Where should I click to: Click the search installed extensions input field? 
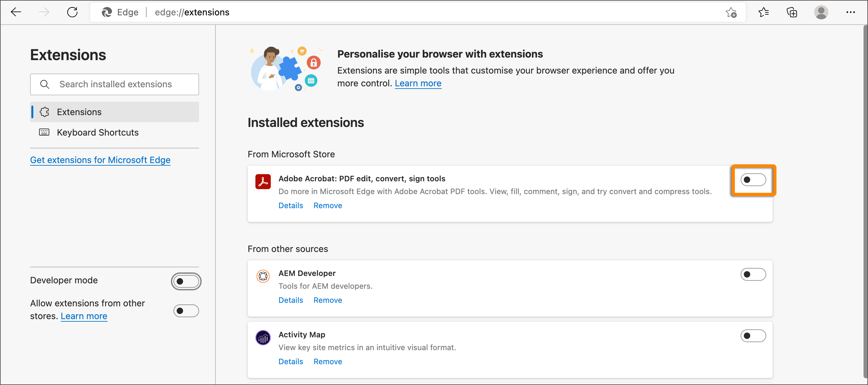click(x=115, y=84)
